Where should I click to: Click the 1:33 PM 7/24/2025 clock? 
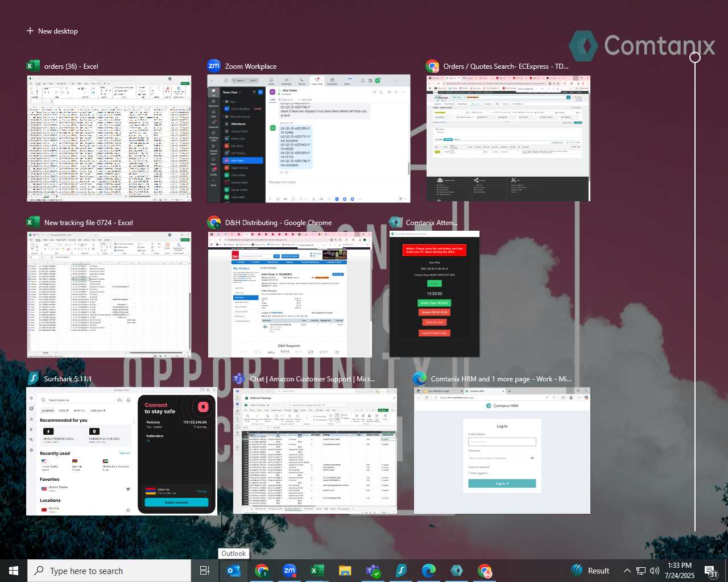[680, 571]
